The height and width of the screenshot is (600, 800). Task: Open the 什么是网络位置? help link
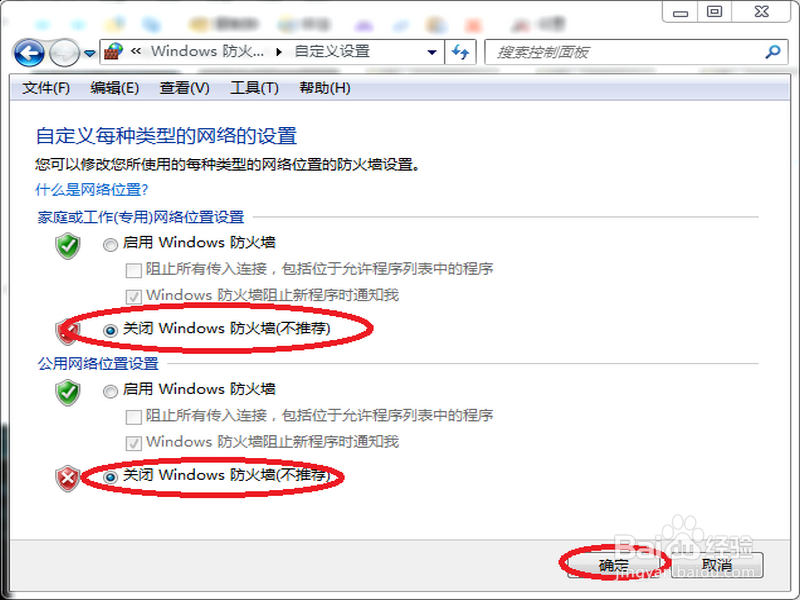[x=92, y=190]
